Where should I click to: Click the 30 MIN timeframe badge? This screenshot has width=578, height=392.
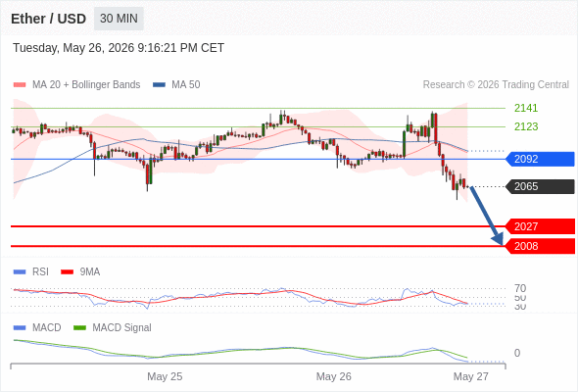click(119, 19)
